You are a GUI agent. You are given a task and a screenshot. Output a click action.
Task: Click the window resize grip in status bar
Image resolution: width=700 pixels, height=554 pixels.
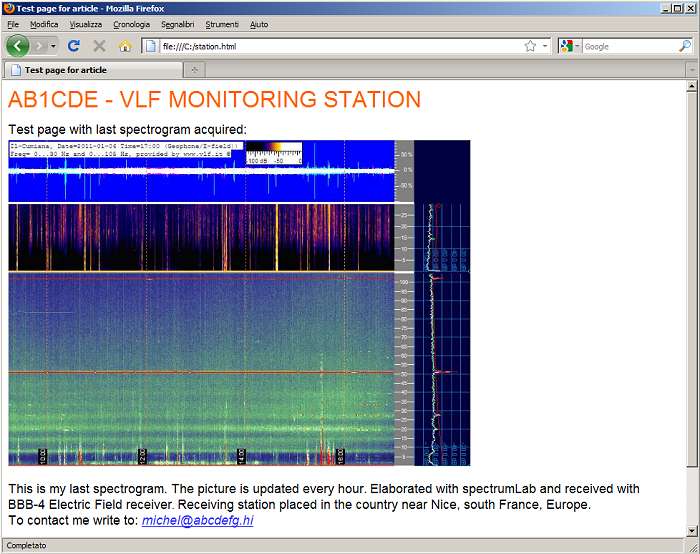[x=693, y=546]
